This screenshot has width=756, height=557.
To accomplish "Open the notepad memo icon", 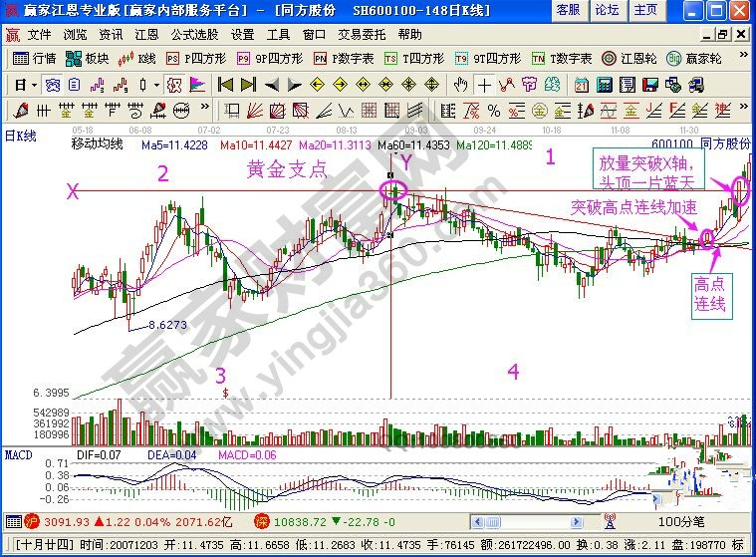I will (627, 86).
